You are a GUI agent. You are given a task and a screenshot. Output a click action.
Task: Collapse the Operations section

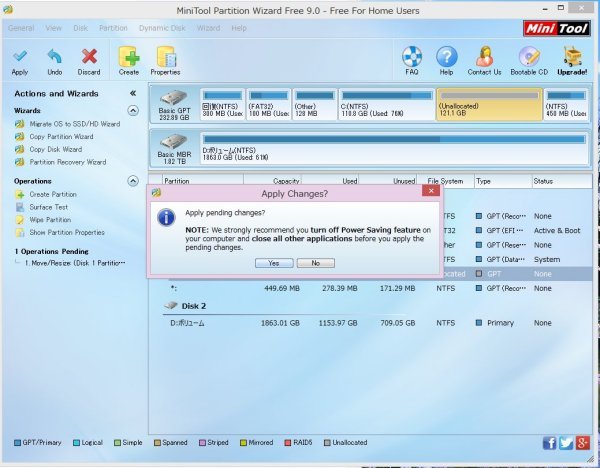click(133, 181)
